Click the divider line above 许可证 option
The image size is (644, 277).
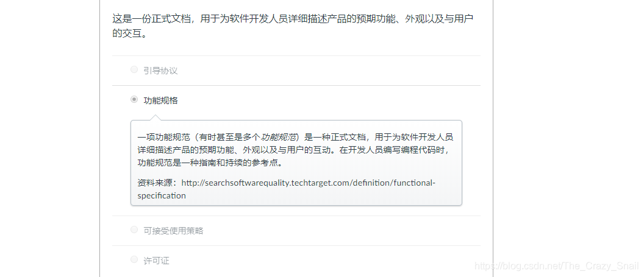[296, 246]
